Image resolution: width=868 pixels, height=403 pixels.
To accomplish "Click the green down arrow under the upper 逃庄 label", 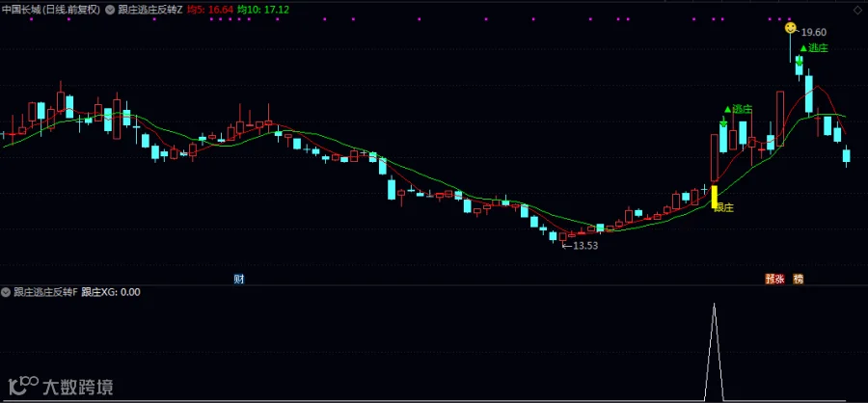I will (800, 61).
